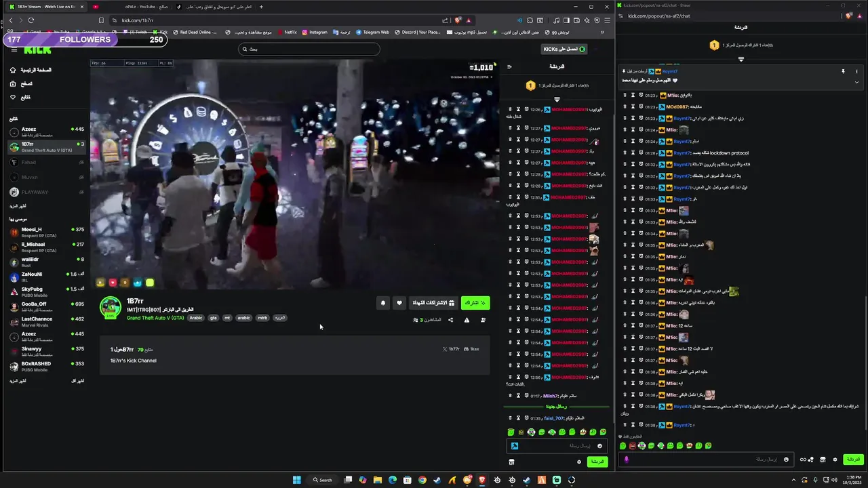Click the get KICKs button

click(564, 49)
